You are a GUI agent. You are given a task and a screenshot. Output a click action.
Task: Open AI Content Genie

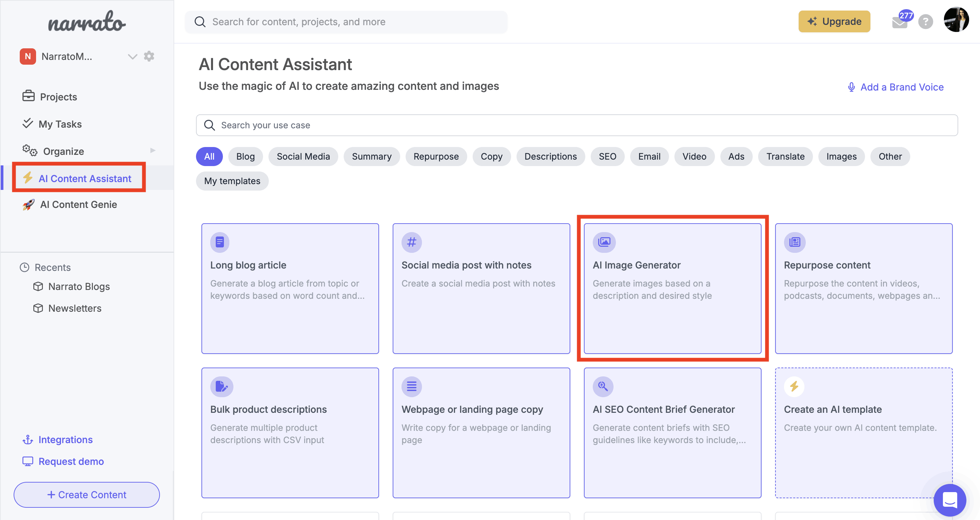coord(78,204)
